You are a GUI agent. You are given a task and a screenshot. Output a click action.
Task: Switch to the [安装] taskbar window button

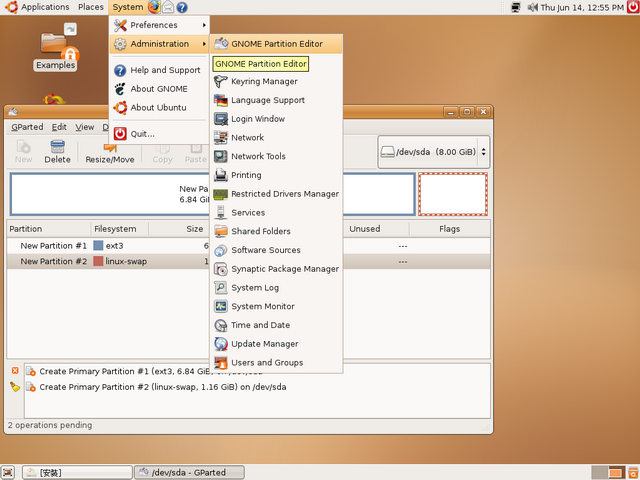pyautogui.click(x=78, y=472)
